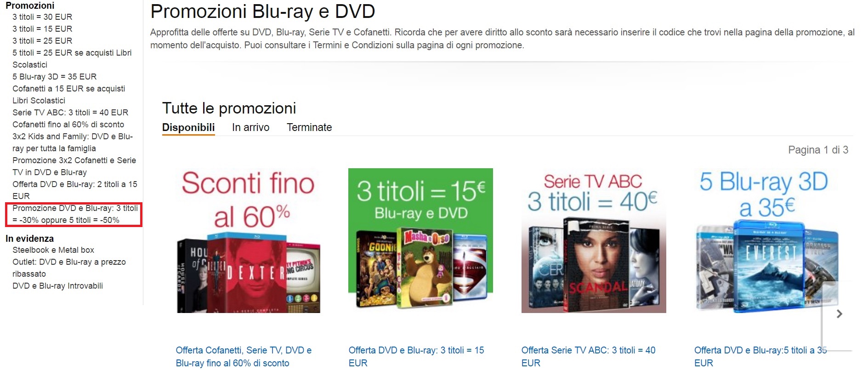The height and width of the screenshot is (370, 868).
Task: Open Offerta Cofanetti, Serie TV link
Action: pyautogui.click(x=244, y=357)
